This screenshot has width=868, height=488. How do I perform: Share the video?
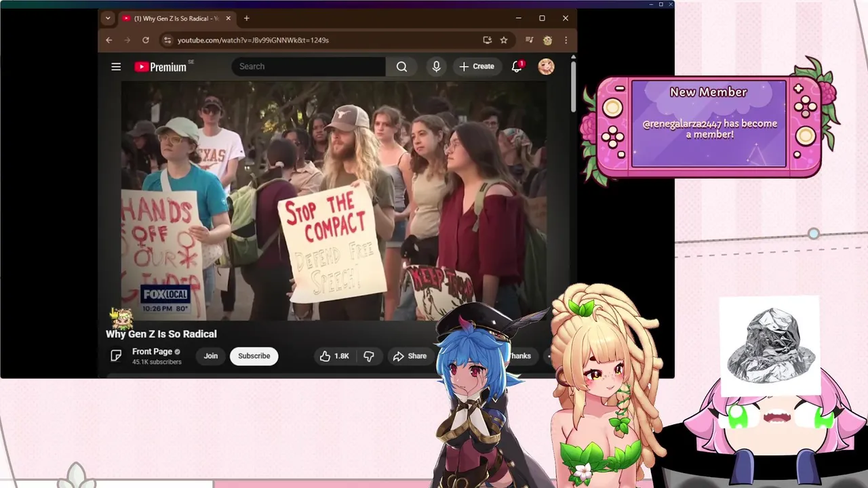(x=410, y=356)
